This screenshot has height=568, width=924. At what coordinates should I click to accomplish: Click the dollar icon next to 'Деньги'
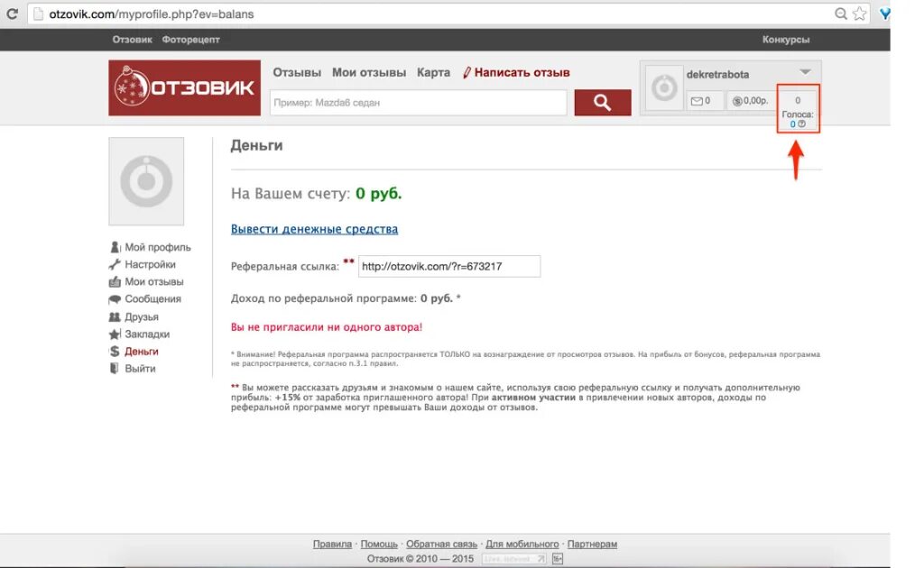click(114, 352)
